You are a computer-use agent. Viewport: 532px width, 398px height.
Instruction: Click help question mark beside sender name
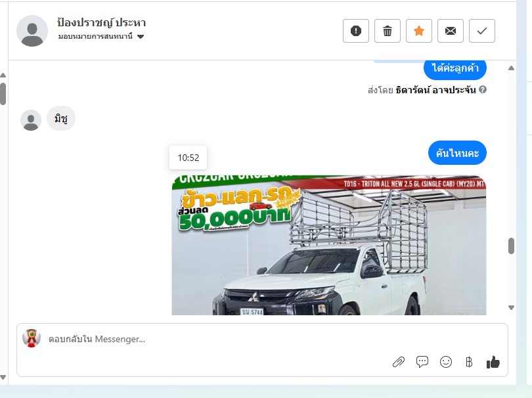[x=483, y=89]
